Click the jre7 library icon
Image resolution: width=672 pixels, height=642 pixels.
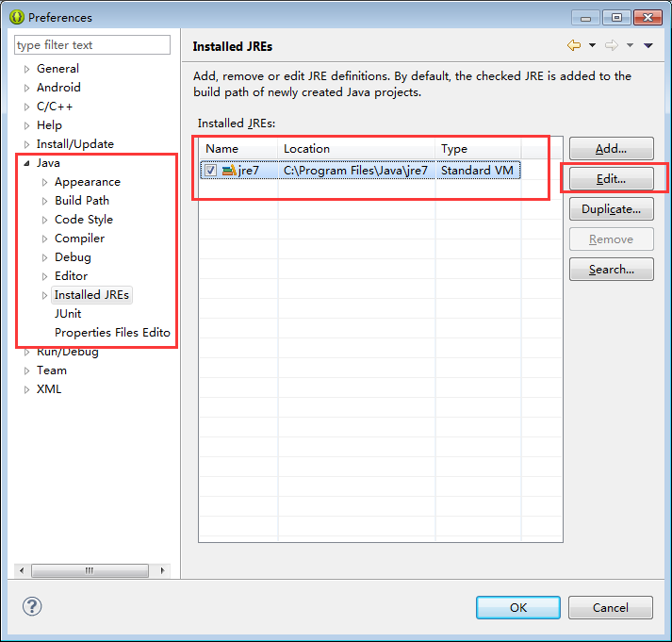tap(229, 171)
